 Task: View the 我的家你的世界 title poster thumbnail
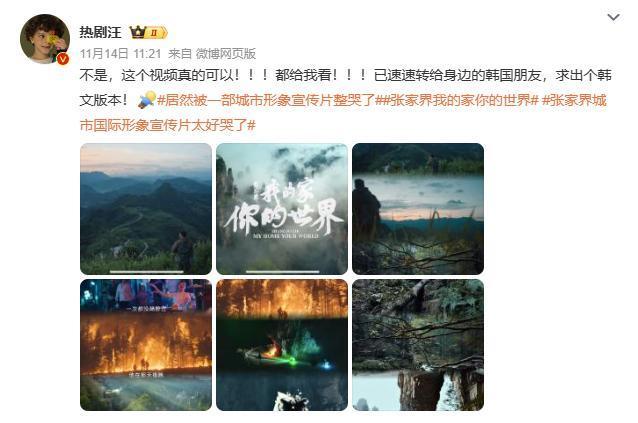click(282, 209)
